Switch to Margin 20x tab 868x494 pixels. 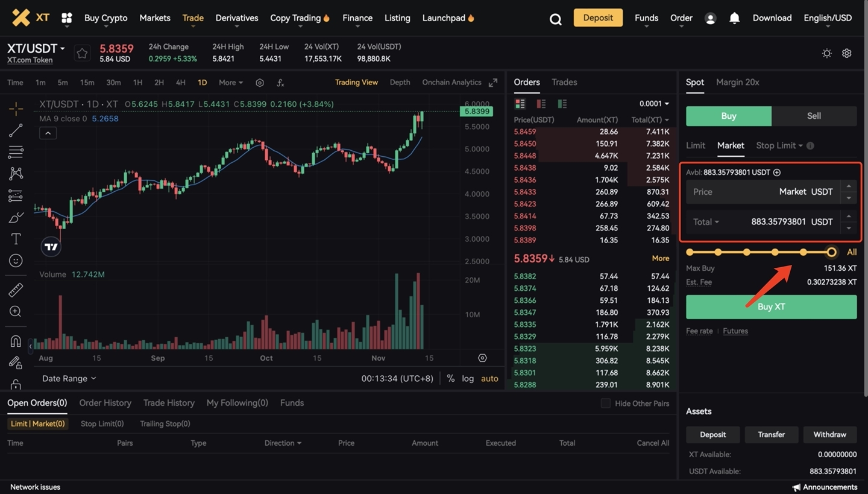[737, 82]
